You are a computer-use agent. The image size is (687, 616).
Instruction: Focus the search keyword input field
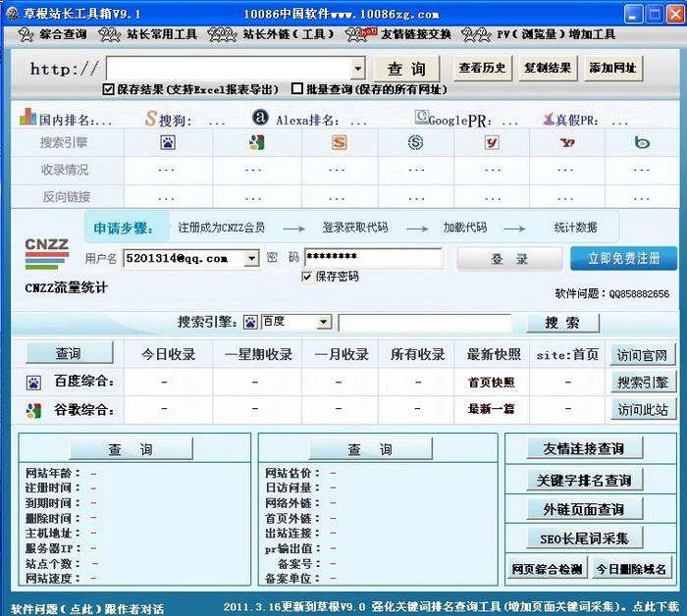coord(425,323)
